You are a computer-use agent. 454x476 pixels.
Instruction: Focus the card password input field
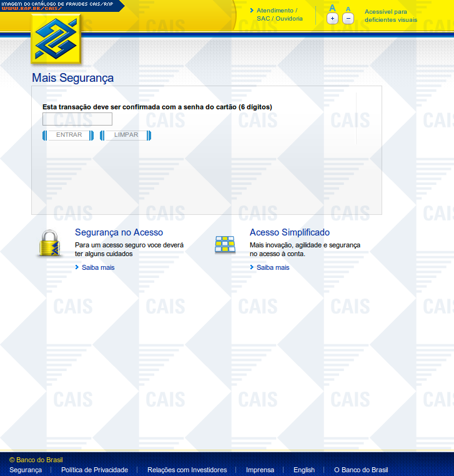pos(77,119)
